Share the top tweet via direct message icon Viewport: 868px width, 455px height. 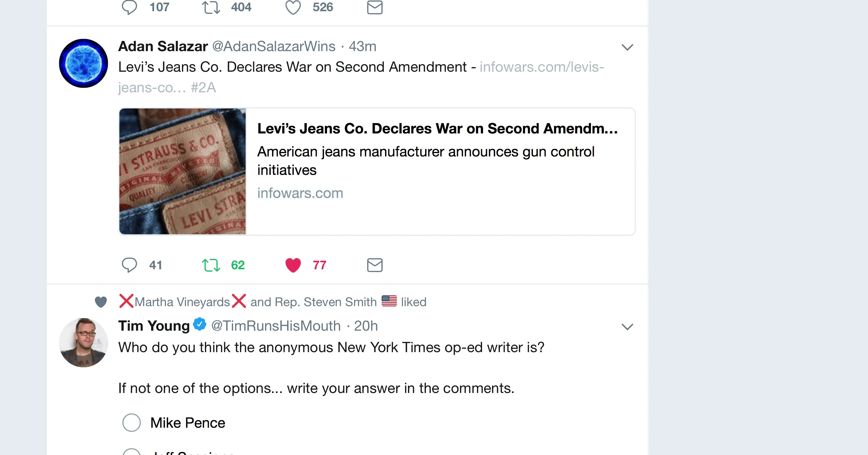[374, 7]
